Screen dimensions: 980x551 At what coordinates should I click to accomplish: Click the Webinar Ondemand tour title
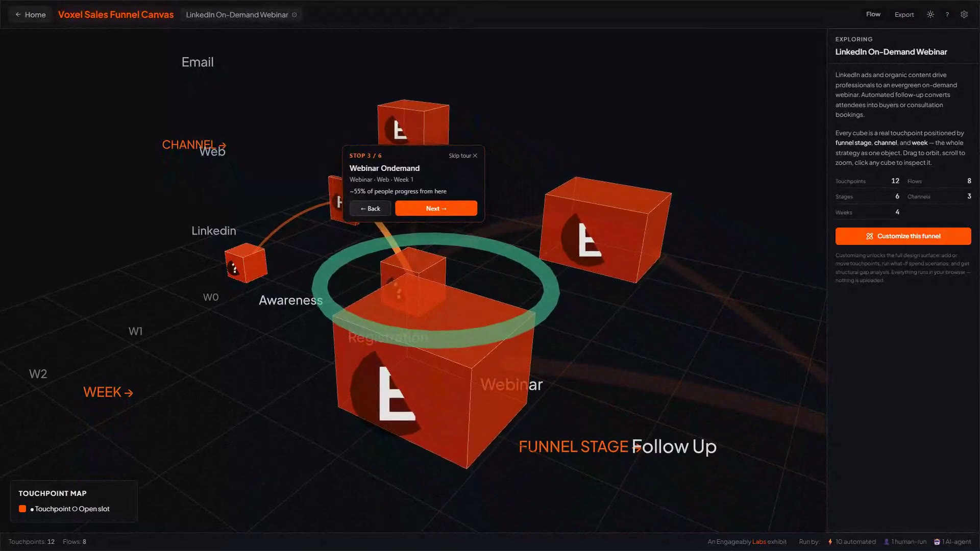[384, 168]
